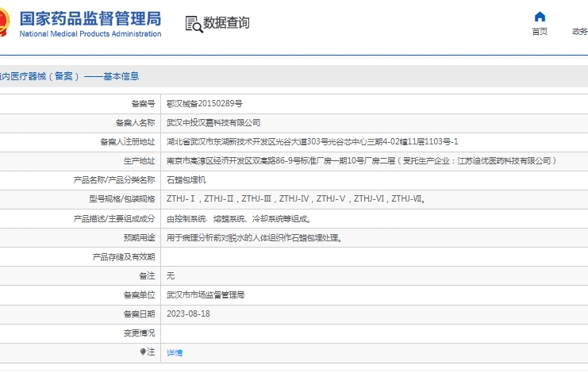The width and height of the screenshot is (588, 373).
Task: Click the 产品存储及有效期 label
Action: pos(123,257)
